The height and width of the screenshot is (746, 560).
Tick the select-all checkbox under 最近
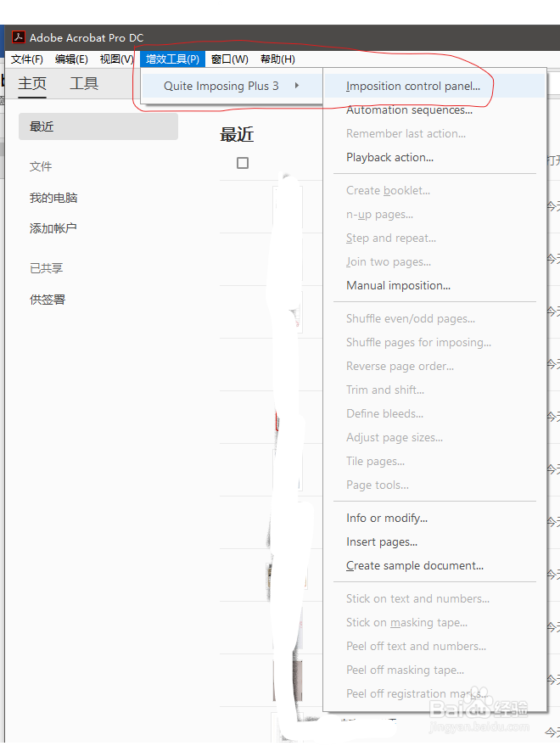[x=243, y=163]
